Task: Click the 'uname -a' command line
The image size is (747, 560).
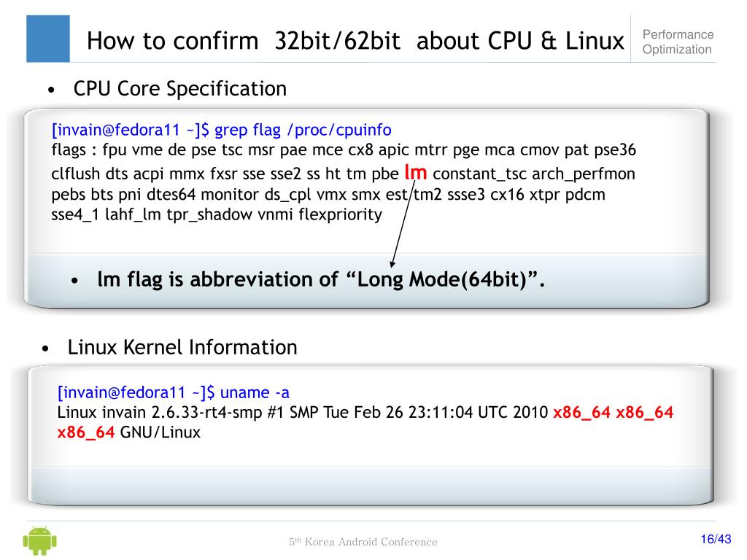Action: [x=174, y=392]
